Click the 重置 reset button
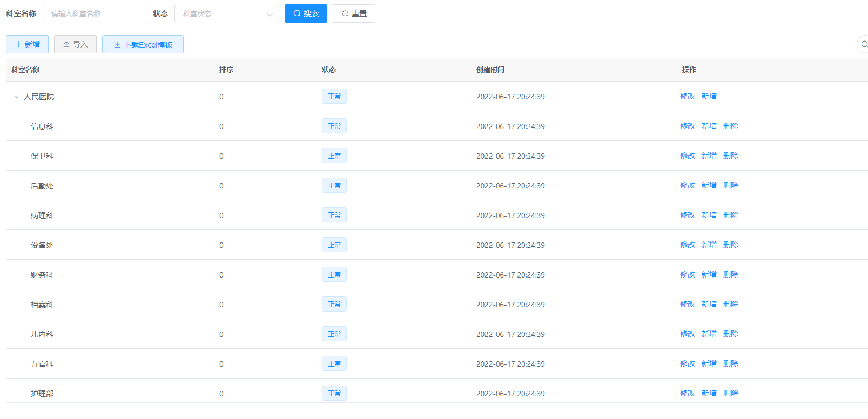The width and height of the screenshot is (868, 419). point(354,13)
